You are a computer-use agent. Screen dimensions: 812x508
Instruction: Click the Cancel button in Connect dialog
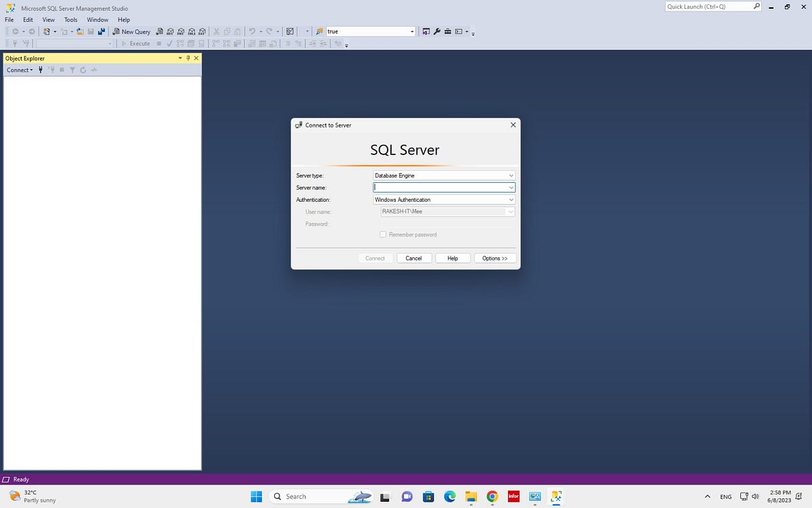pos(413,258)
